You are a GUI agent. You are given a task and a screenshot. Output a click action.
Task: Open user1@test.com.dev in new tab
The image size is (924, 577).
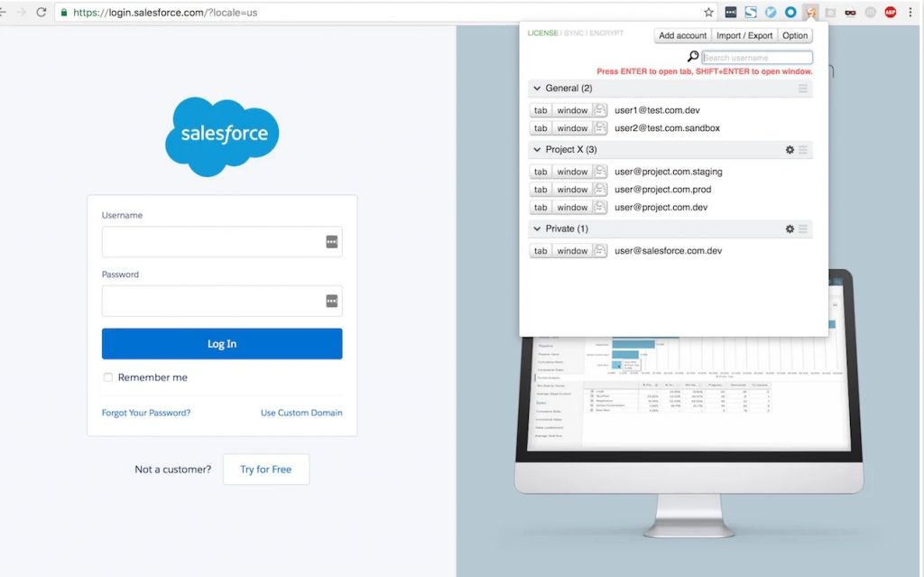click(x=541, y=110)
